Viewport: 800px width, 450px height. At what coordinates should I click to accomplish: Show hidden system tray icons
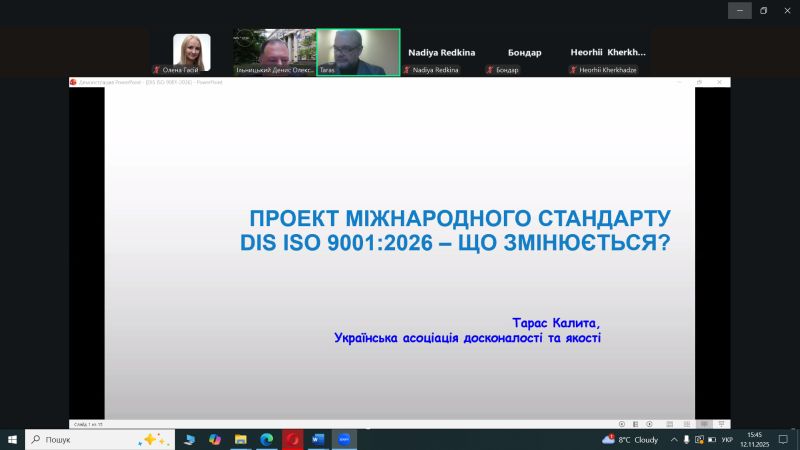tap(673, 439)
